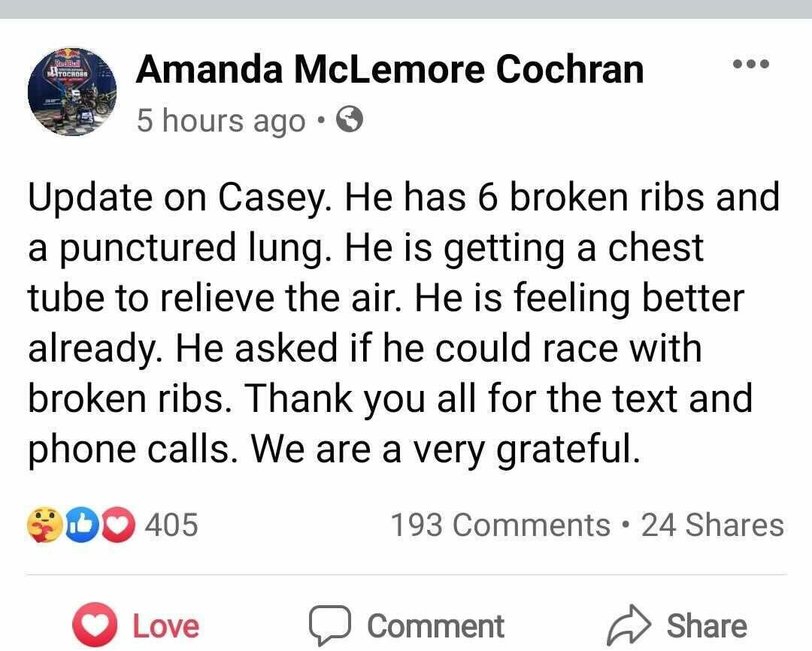
Task: Click the care hug reaction emoji
Action: pos(41,524)
